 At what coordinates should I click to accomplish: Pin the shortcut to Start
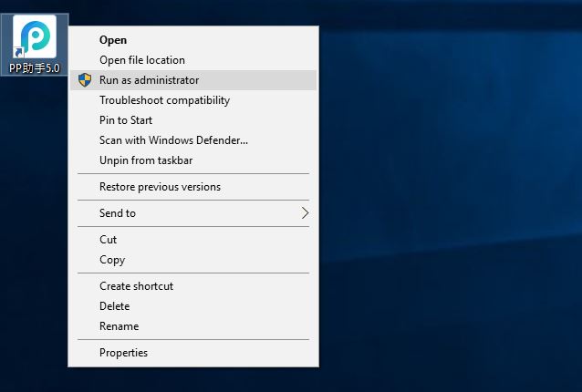(x=126, y=120)
